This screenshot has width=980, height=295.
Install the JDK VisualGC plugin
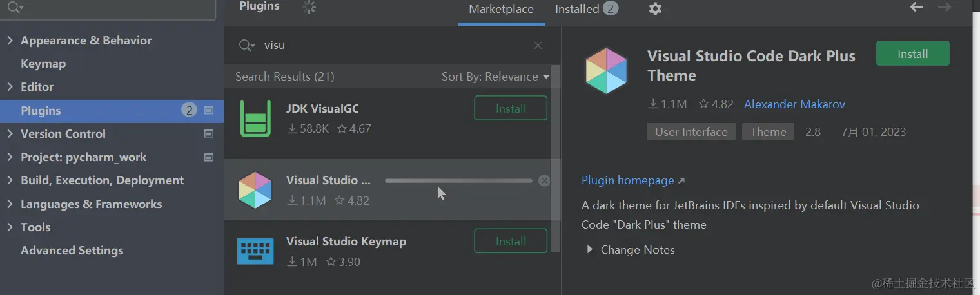tap(511, 108)
